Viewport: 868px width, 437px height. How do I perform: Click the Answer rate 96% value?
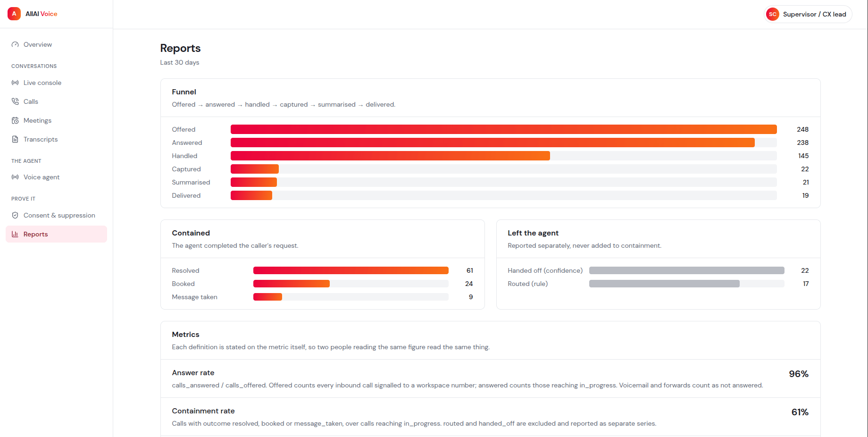799,374
